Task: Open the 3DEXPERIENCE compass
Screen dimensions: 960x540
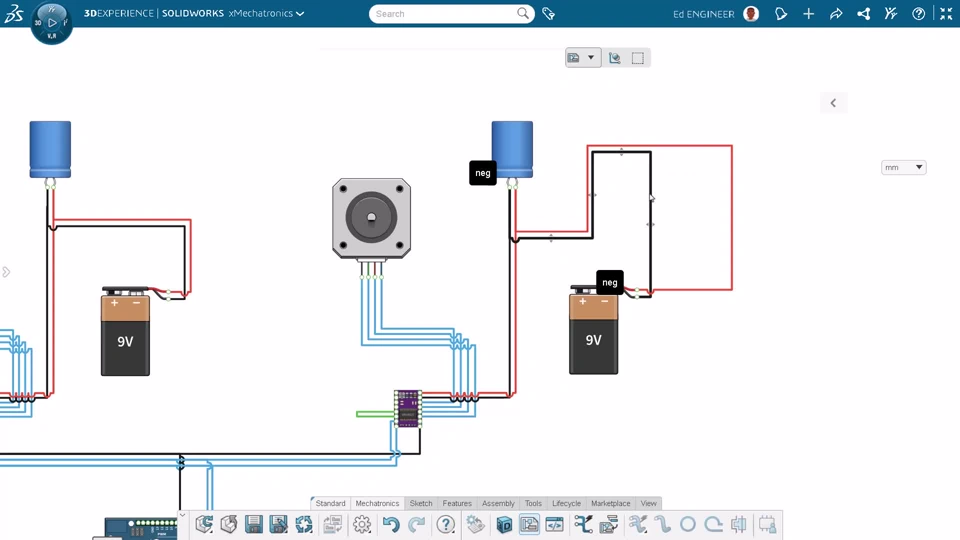Action: coord(51,23)
